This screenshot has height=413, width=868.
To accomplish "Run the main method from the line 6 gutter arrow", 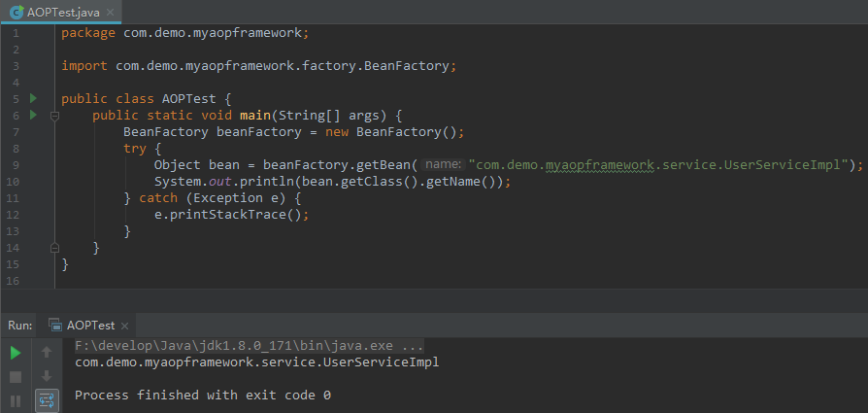I will (33, 116).
